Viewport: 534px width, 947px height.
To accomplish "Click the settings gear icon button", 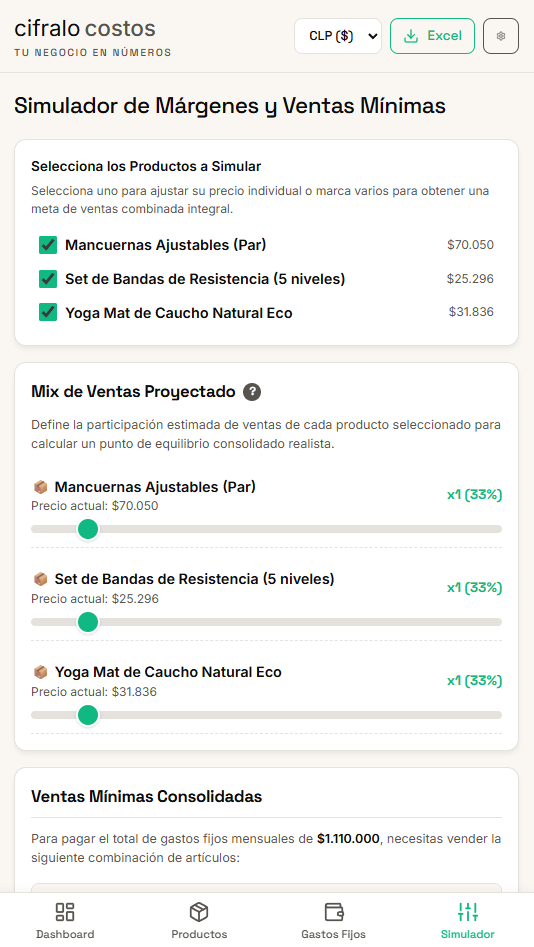I will pos(501,36).
